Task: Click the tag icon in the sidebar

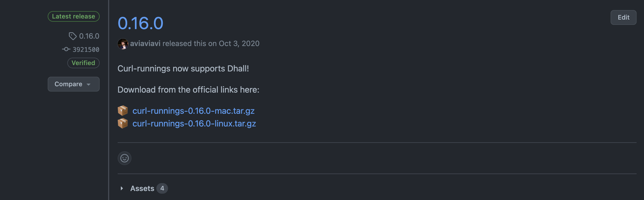Action: (x=73, y=36)
